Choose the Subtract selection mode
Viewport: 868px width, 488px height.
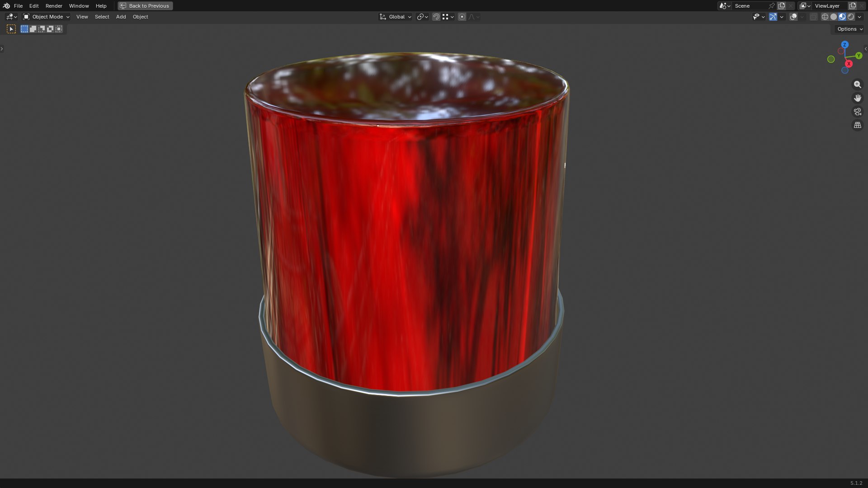pos(42,29)
